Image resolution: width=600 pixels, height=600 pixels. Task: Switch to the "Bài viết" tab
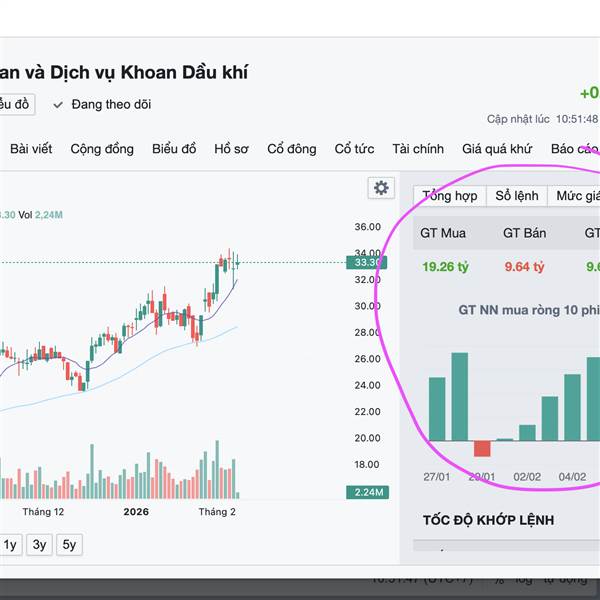tap(31, 149)
